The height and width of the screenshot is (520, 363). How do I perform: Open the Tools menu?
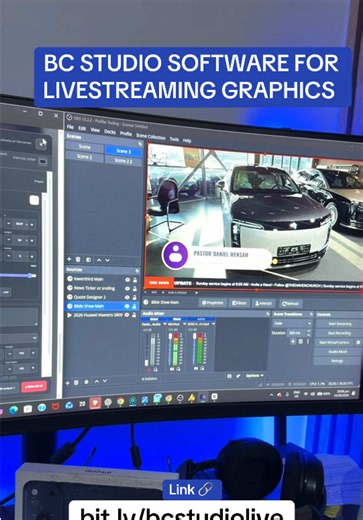[x=174, y=139]
